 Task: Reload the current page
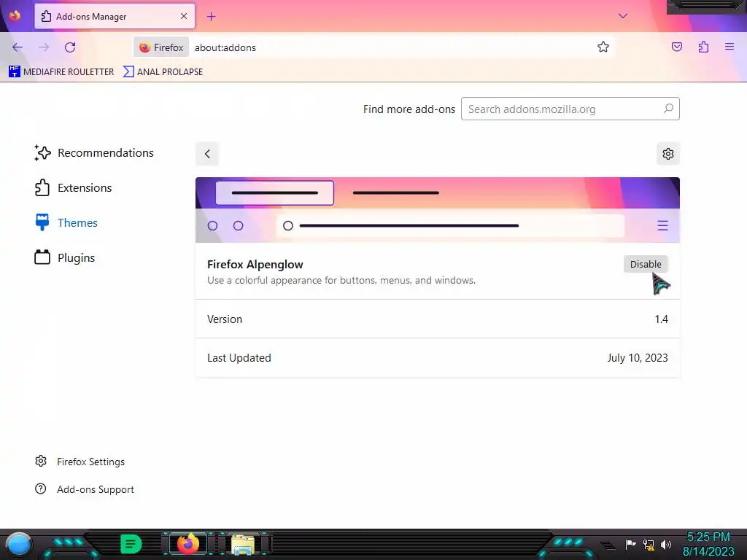point(70,47)
